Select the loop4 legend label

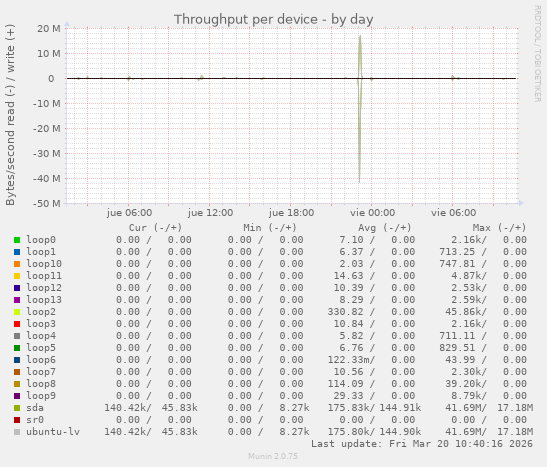(x=41, y=336)
